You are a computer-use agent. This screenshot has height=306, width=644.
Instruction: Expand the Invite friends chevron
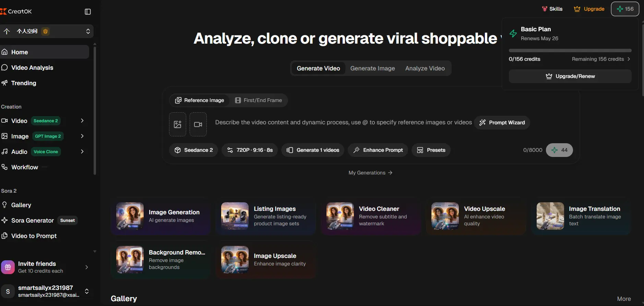pos(86,267)
